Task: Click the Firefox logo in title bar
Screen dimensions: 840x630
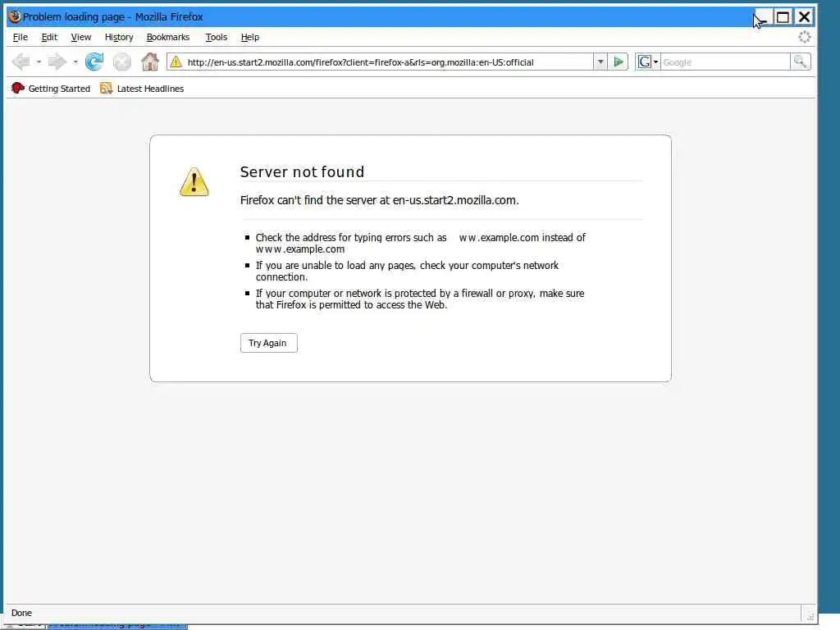Action: point(15,16)
